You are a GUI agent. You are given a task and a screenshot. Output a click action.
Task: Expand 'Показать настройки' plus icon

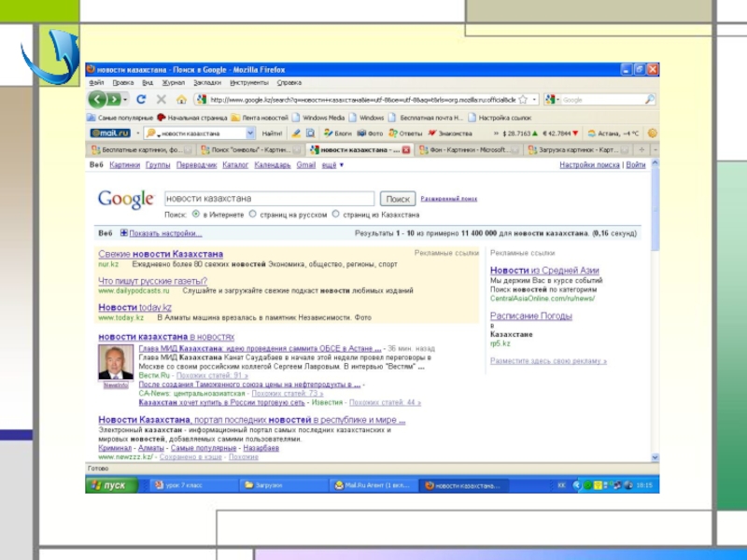point(124,232)
